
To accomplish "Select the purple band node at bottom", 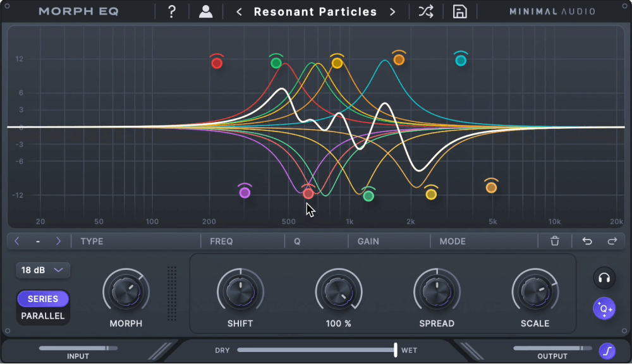I will pyautogui.click(x=245, y=193).
